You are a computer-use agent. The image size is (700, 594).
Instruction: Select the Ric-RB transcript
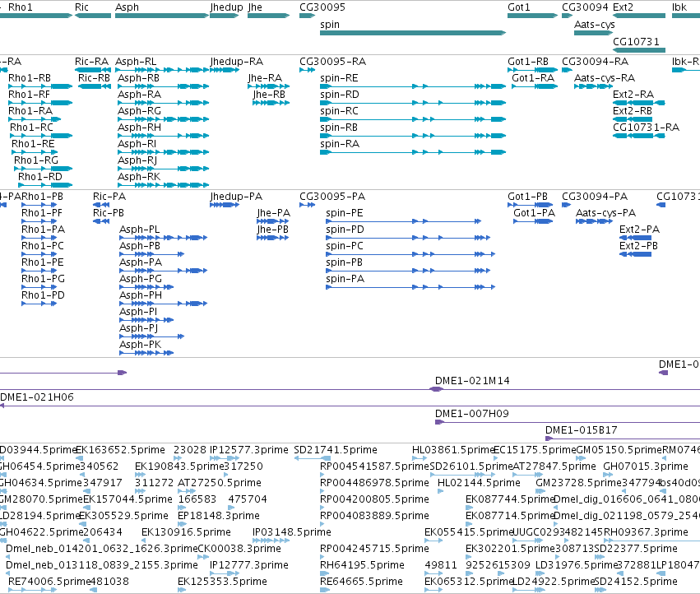coord(95,86)
